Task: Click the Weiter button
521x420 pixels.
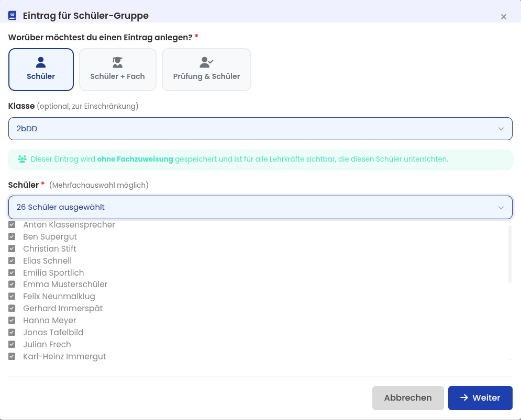Action: [480, 398]
